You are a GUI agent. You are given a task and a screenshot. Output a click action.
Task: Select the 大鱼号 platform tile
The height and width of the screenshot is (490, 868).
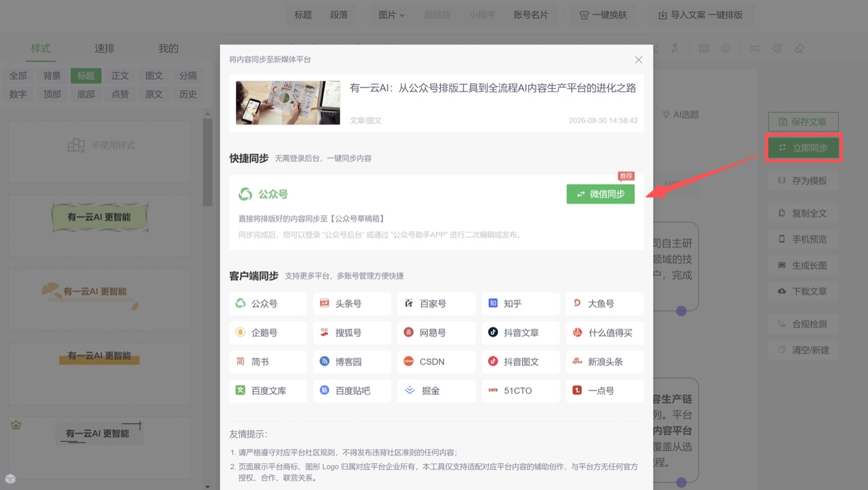[605, 304]
